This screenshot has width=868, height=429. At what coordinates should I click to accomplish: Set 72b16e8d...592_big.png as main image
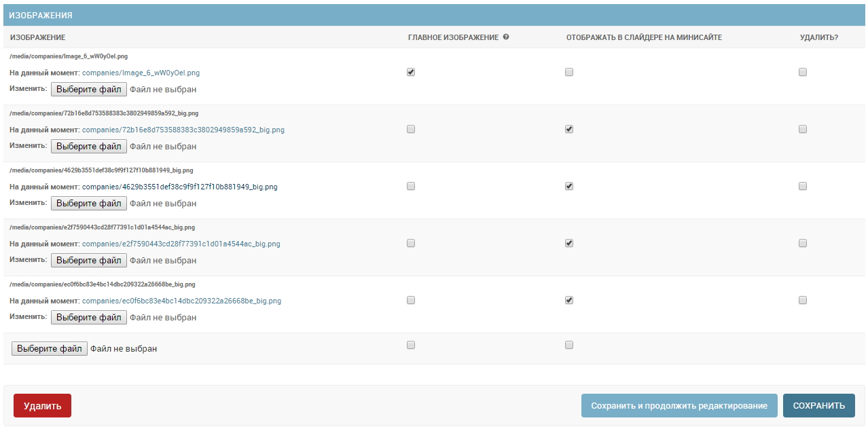411,129
